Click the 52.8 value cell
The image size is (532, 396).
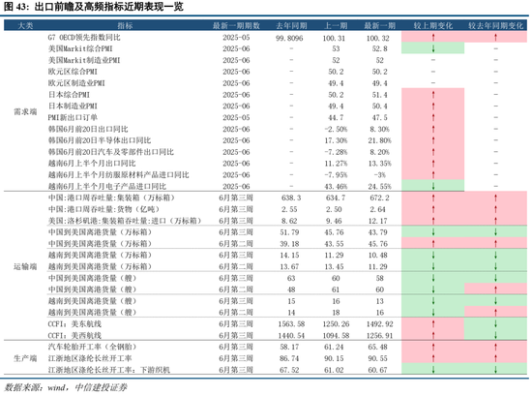pyautogui.click(x=380, y=49)
